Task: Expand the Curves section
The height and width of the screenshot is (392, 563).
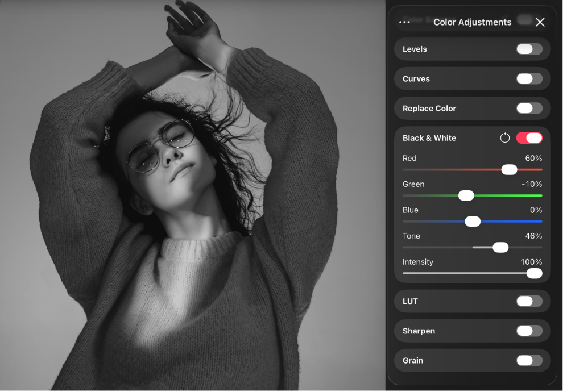Action: [x=415, y=78]
